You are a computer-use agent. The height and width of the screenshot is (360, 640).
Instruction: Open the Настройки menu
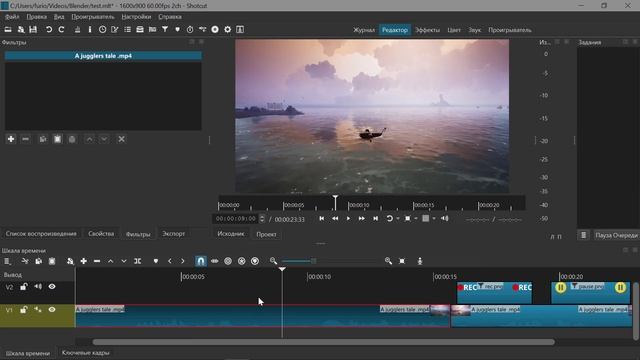coord(136,17)
